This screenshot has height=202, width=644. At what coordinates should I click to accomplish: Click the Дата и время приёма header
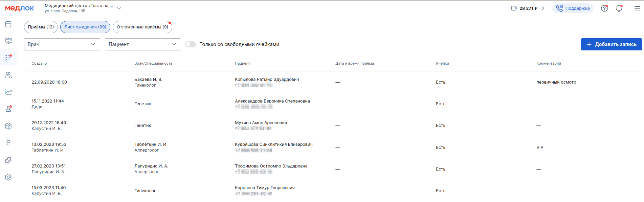click(355, 63)
